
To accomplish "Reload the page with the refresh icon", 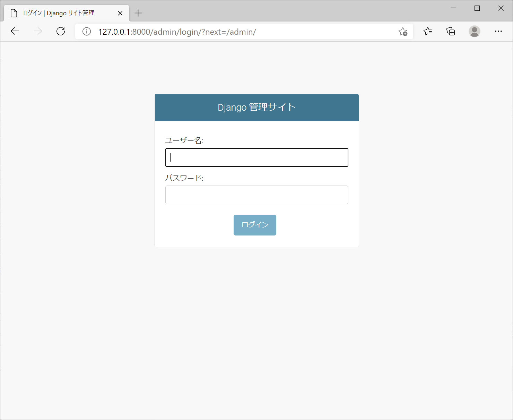I will pyautogui.click(x=61, y=31).
